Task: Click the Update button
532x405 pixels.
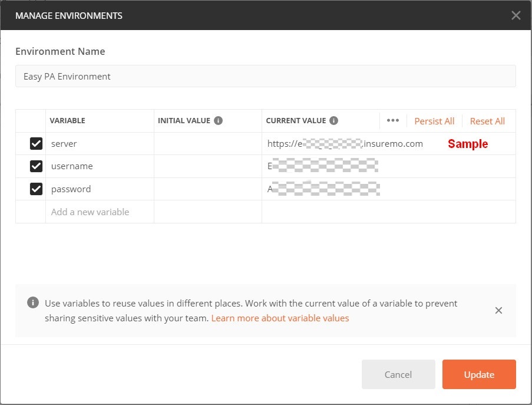Action: 479,374
